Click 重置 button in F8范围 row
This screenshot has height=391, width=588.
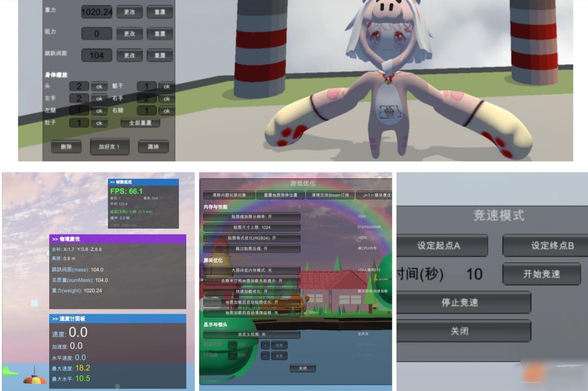click(x=279, y=356)
